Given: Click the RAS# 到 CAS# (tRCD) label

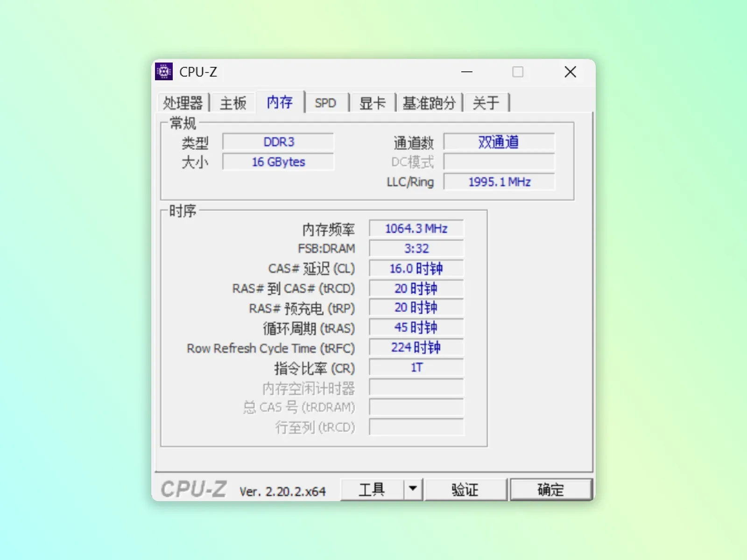Looking at the screenshot, I should pyautogui.click(x=294, y=288).
